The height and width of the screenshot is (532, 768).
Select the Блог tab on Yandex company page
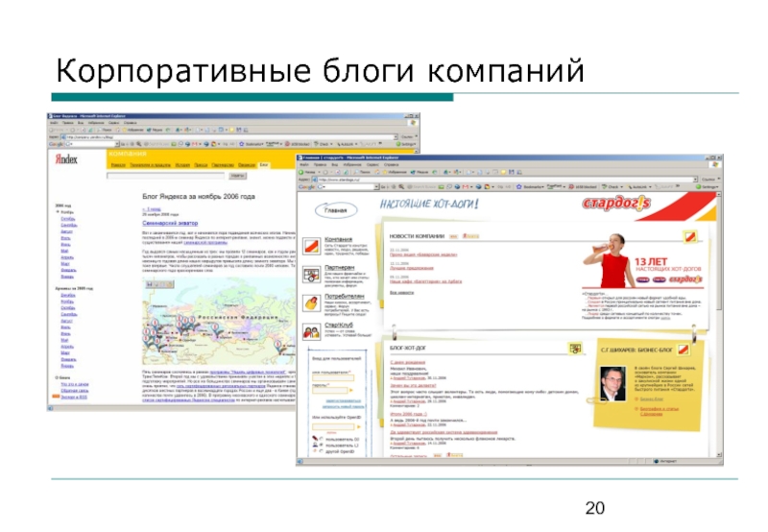coord(264,165)
